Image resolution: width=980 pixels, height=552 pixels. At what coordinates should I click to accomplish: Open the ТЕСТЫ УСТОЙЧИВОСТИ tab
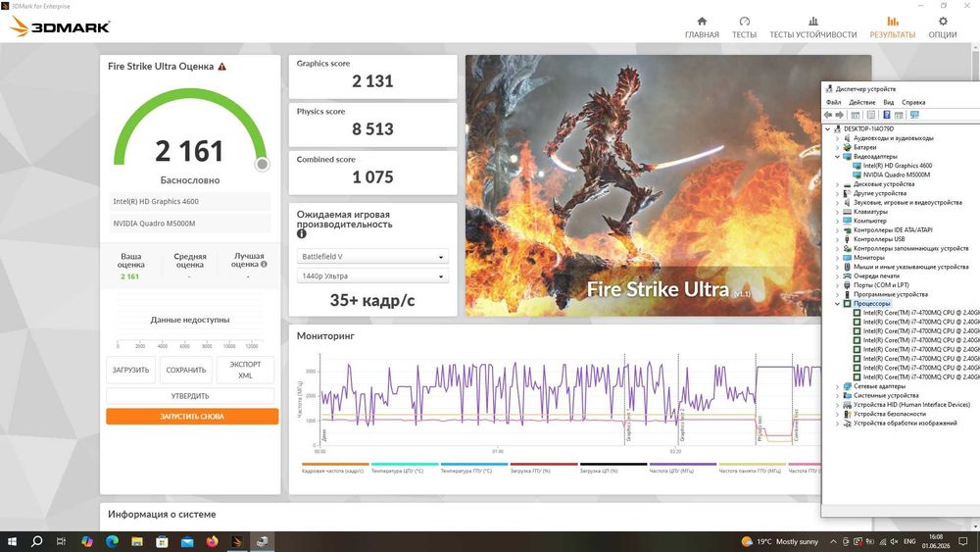pyautogui.click(x=812, y=27)
